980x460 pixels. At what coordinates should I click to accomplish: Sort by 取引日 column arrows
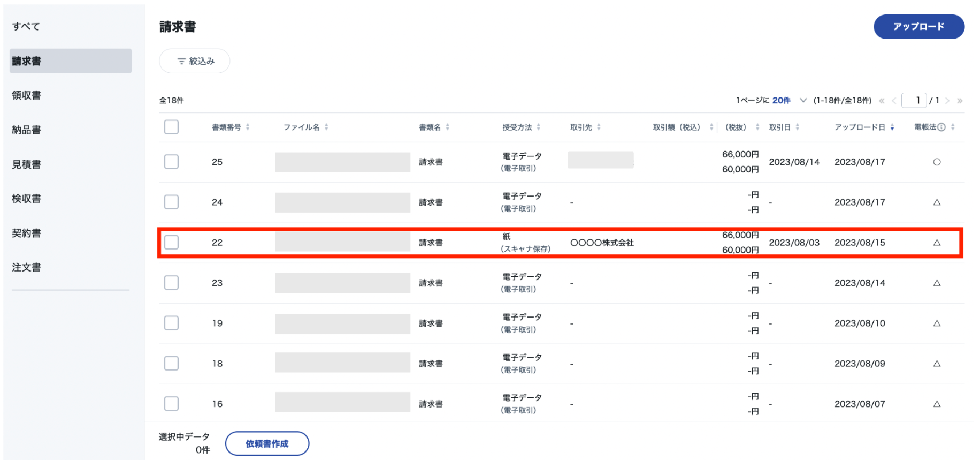[798, 127]
